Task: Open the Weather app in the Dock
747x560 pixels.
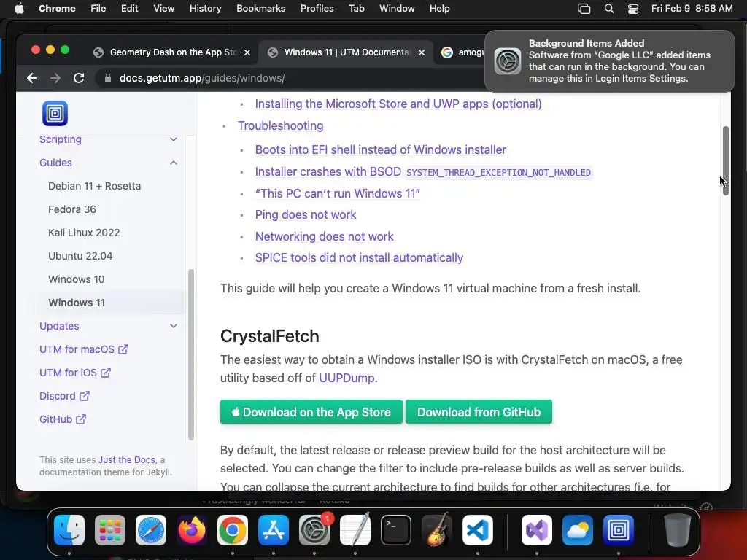Action: pos(578,529)
